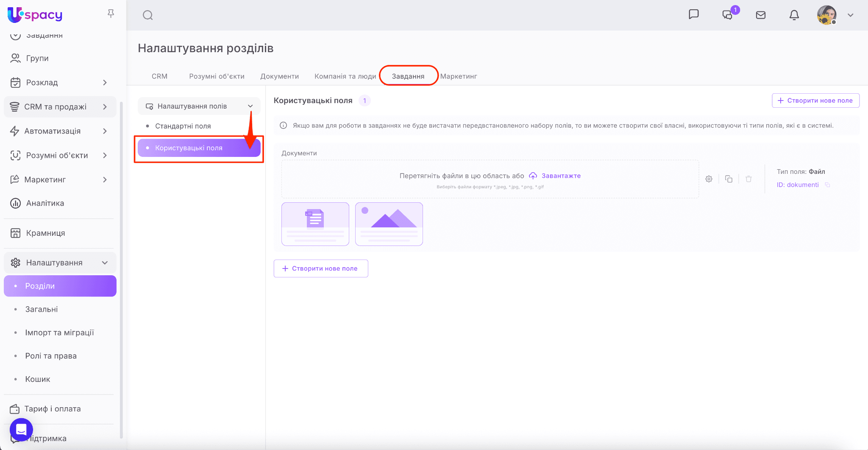Click top-right Створити нове поле button

point(815,101)
